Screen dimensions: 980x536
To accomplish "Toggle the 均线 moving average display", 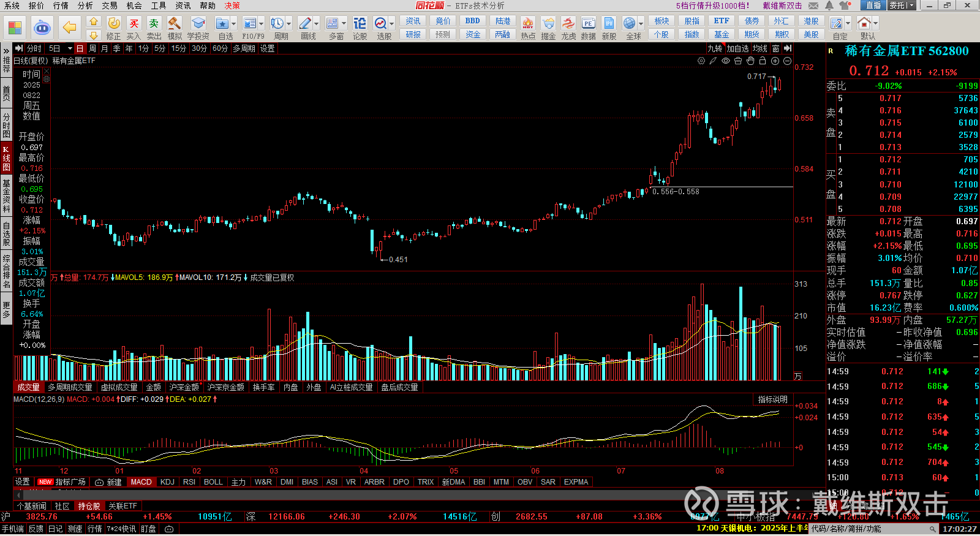I will pos(760,48).
